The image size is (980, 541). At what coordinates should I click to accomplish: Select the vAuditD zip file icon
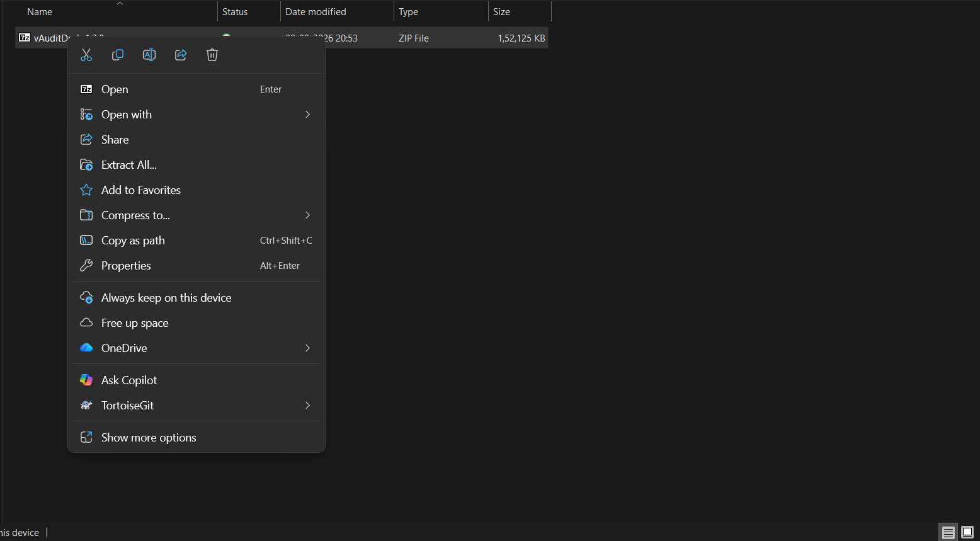tap(25, 38)
